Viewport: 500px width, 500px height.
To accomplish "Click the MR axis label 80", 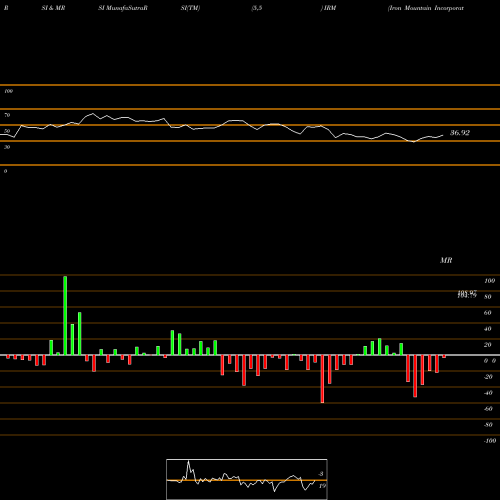I will coord(488,297).
